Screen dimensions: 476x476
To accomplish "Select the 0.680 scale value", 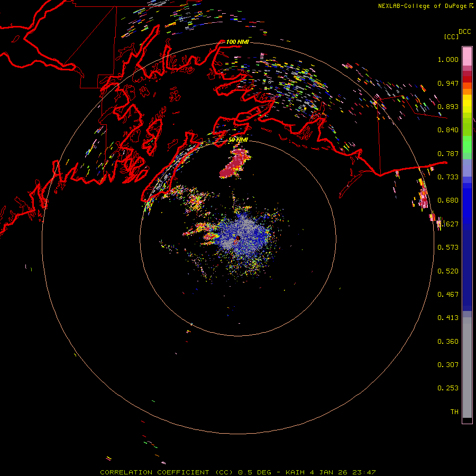I will click(x=448, y=200).
